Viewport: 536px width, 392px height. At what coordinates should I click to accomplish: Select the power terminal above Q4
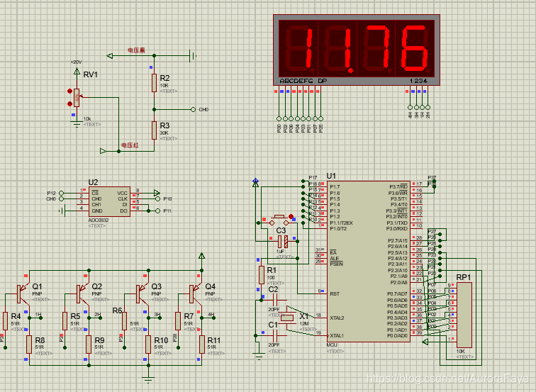pos(201,256)
